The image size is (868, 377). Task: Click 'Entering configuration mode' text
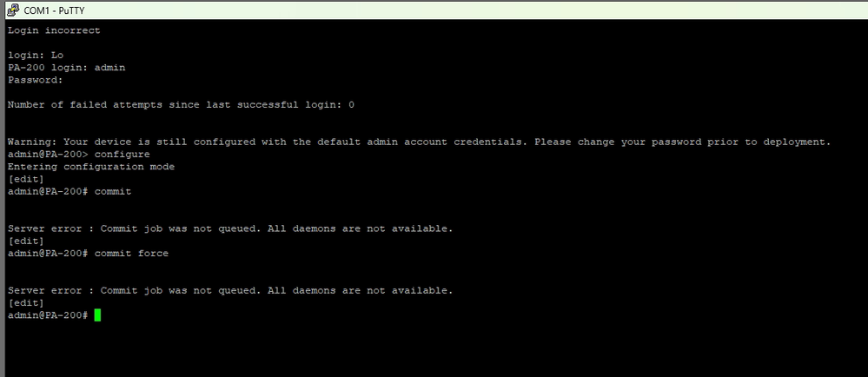[91, 167]
